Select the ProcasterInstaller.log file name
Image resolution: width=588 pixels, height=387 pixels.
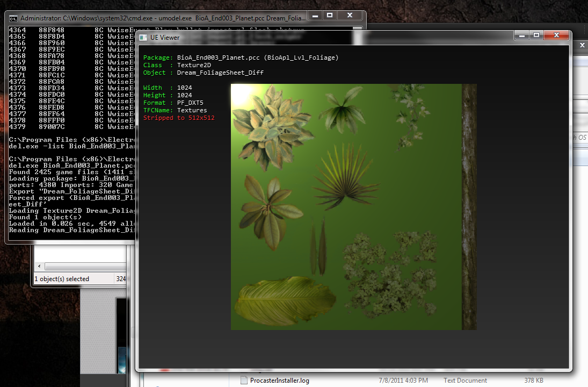tap(279, 381)
